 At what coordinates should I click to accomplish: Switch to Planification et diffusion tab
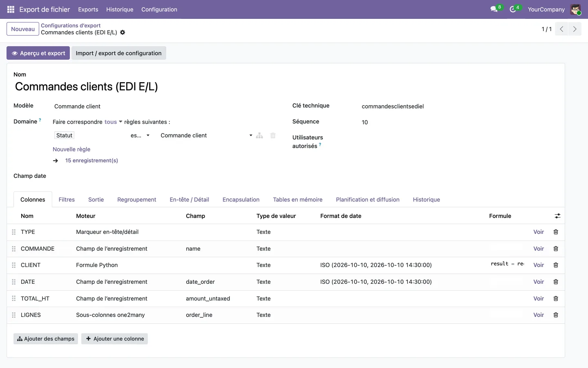367,200
